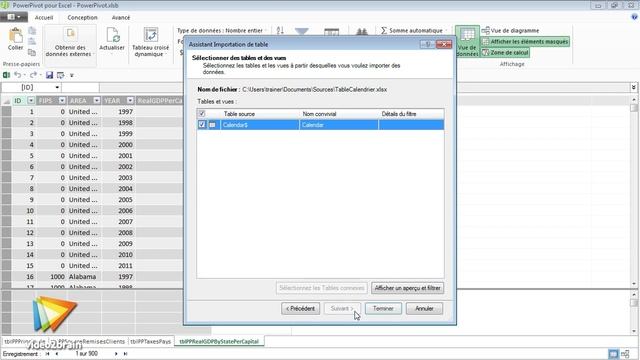
Task: Click the Excel icon in quick access toolbar
Action: tap(6, 75)
